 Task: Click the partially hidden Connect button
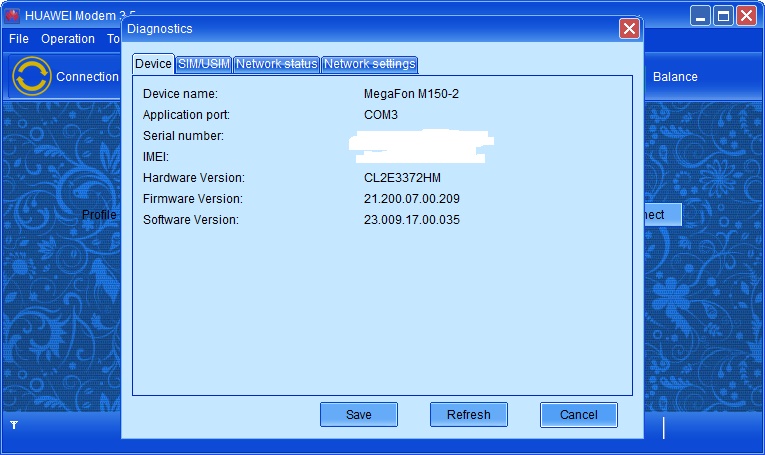click(663, 215)
